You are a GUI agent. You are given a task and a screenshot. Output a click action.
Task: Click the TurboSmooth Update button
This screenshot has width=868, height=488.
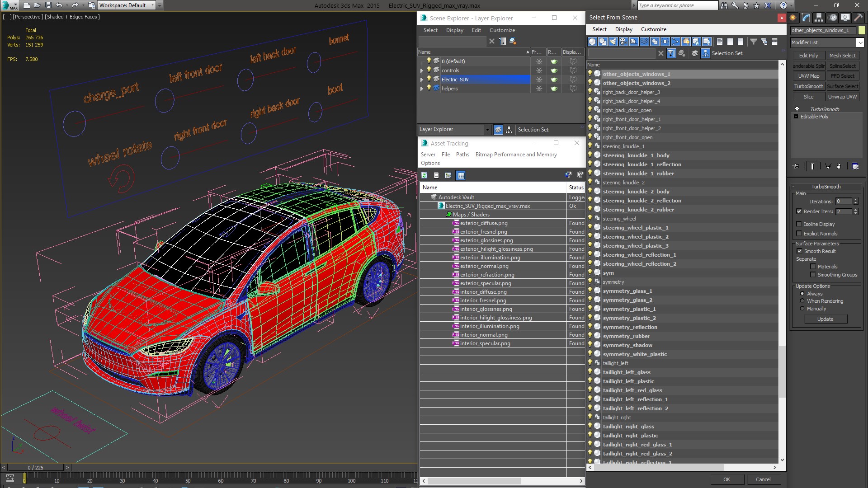(x=825, y=319)
